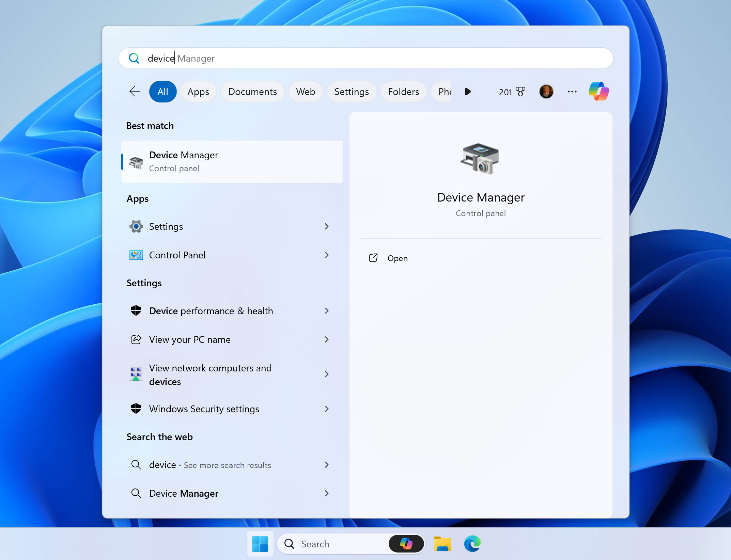Select the Web filter tab

[x=305, y=91]
